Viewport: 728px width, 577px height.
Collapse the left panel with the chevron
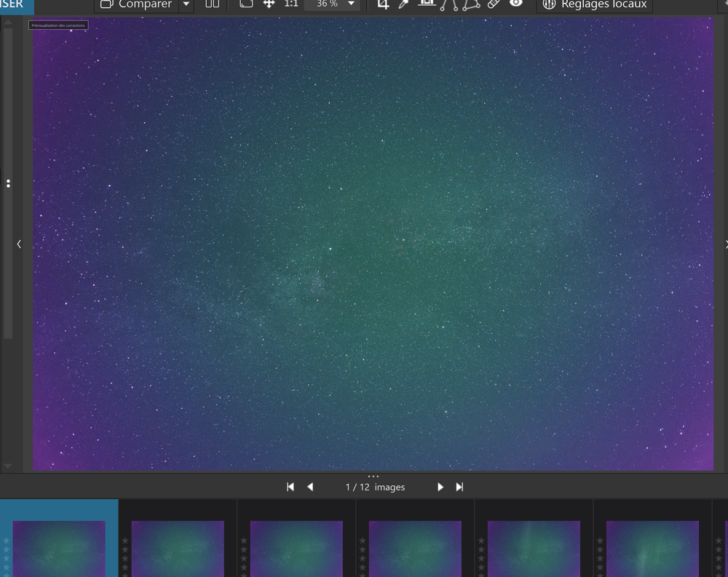[x=19, y=244]
